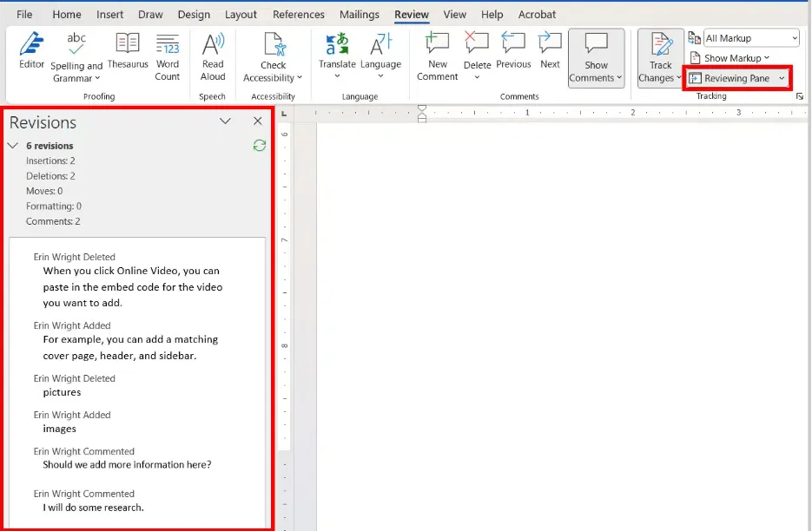Refresh the revisions count

[260, 146]
